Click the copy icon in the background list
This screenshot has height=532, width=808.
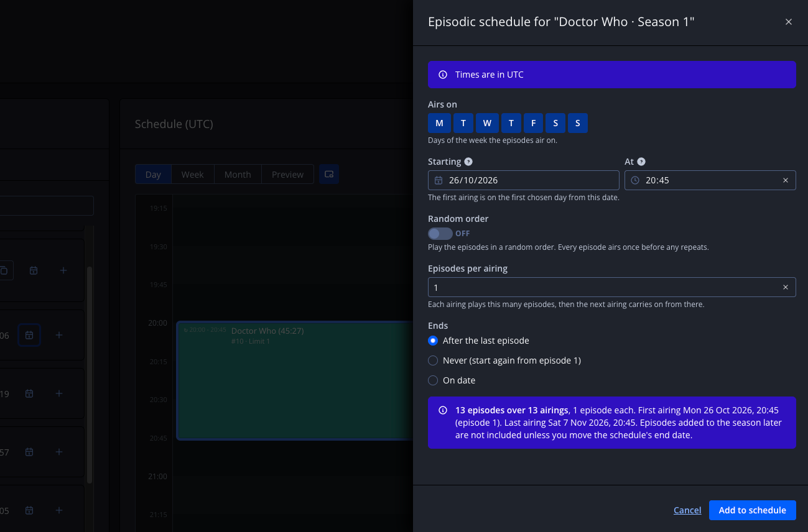4,270
